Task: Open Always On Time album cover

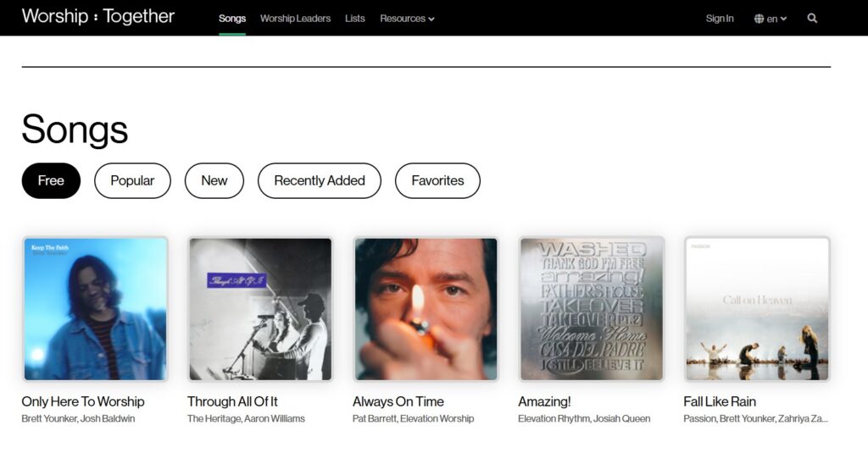Action: coord(426,309)
